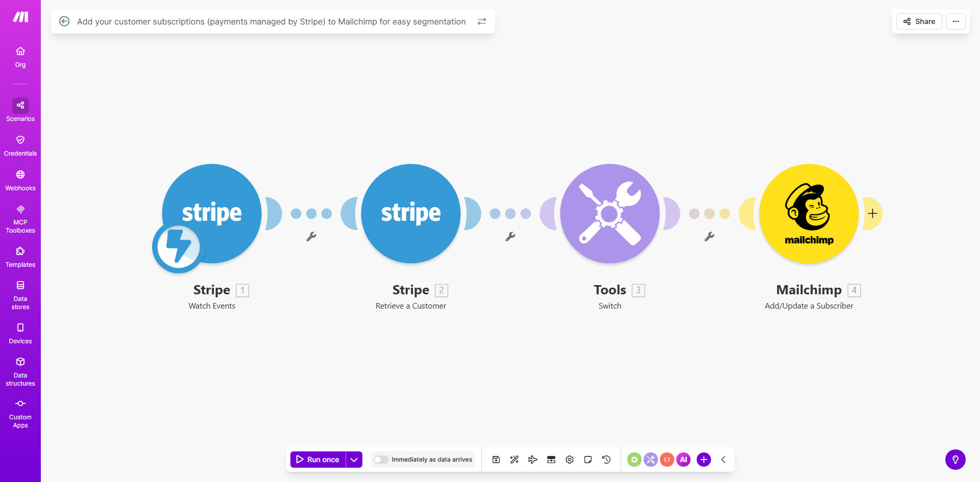Click Share button
This screenshot has width=980, height=482.
pyautogui.click(x=919, y=21)
